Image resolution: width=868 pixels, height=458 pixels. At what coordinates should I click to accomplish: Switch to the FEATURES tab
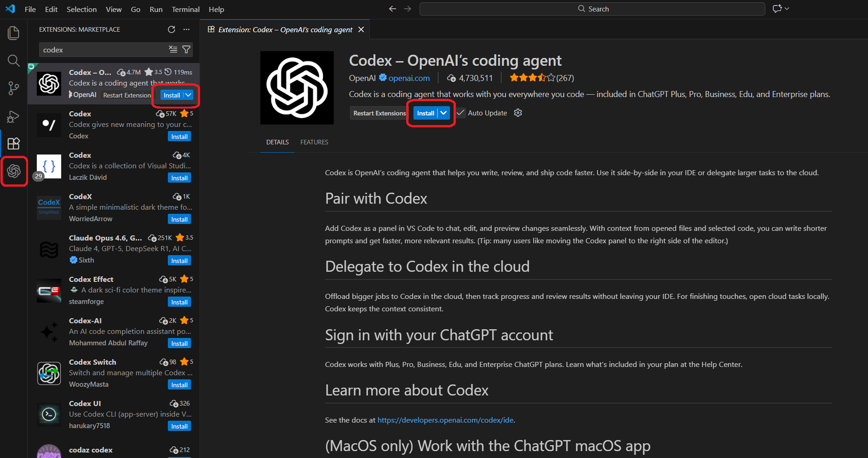pos(314,142)
